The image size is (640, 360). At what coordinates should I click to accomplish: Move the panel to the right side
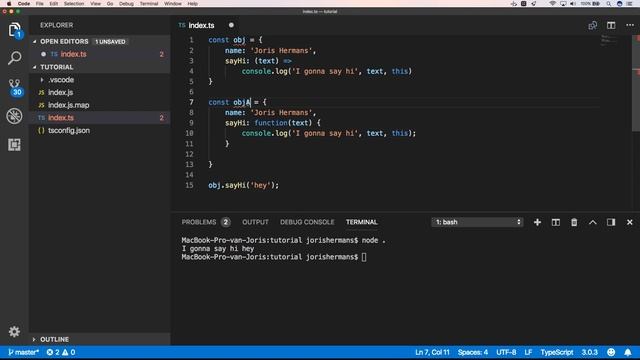(x=611, y=222)
